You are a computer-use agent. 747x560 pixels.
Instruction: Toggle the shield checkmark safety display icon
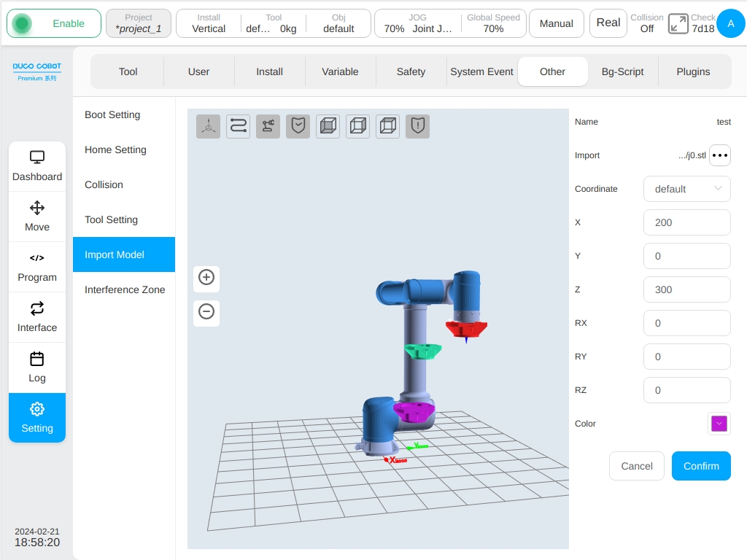click(x=298, y=126)
